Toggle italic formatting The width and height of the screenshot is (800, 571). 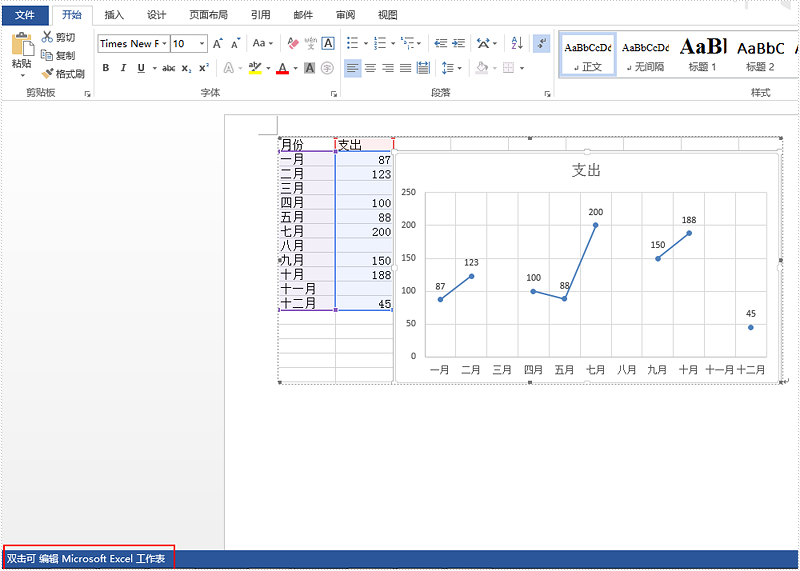(123, 68)
